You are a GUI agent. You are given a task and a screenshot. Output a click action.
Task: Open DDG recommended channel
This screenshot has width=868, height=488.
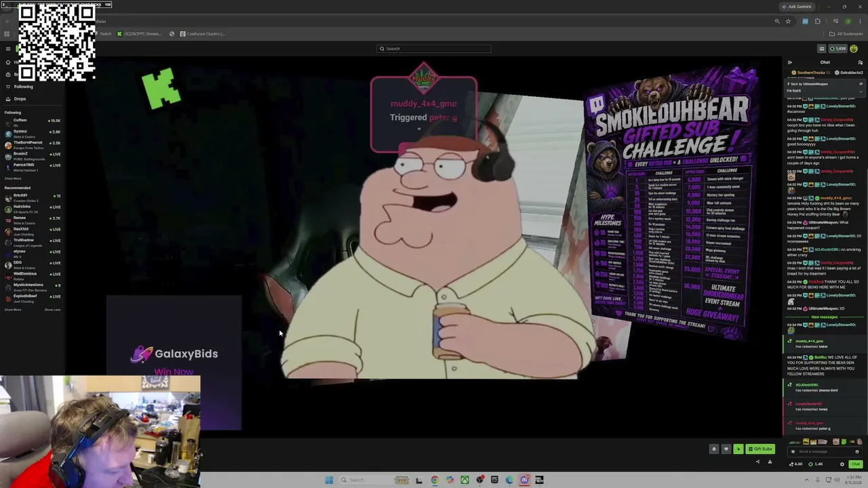pyautogui.click(x=32, y=264)
